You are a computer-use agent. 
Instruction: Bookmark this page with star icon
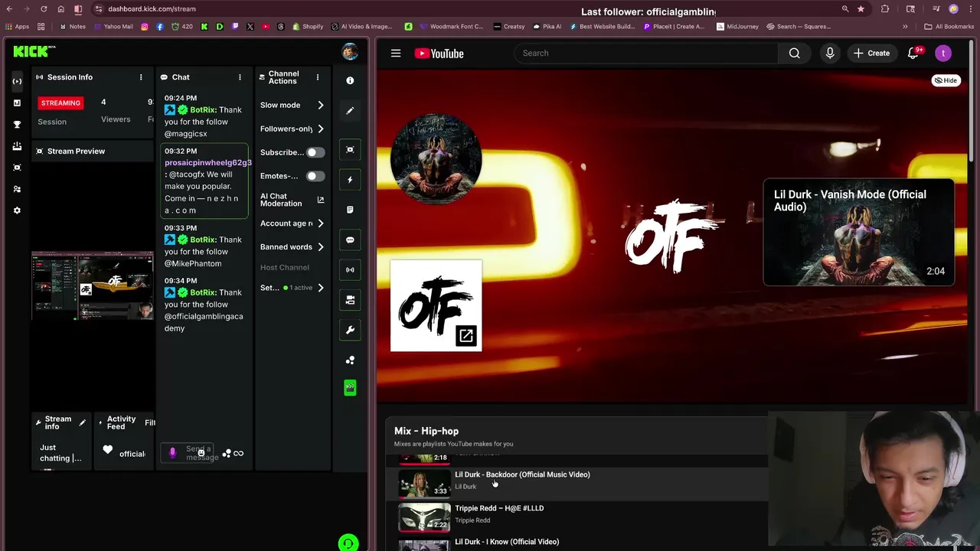[861, 9]
